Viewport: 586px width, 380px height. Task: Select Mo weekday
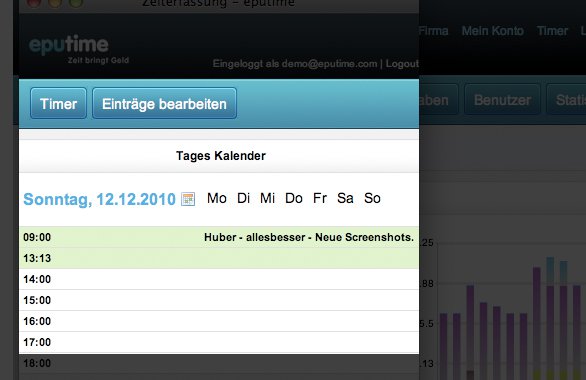[x=217, y=198]
